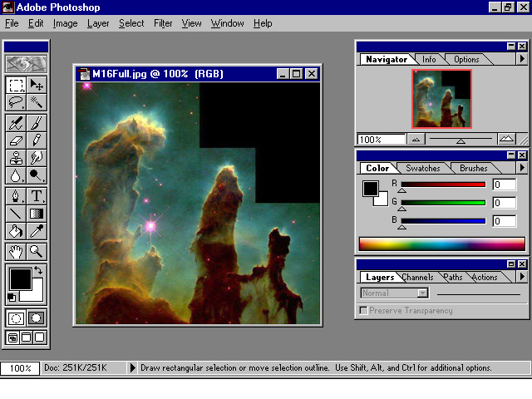Choose full screen mode without menu
Image resolution: width=532 pixels, height=399 pixels.
pos(40,337)
